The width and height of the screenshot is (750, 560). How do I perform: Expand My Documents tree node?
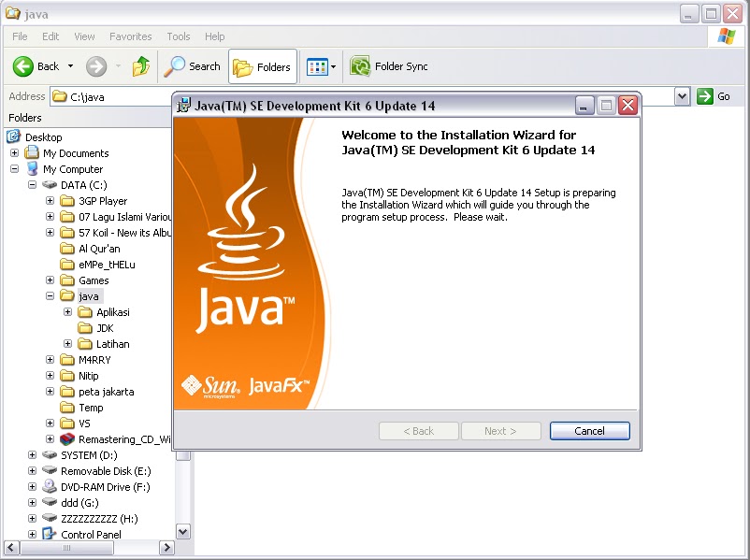pos(14,153)
